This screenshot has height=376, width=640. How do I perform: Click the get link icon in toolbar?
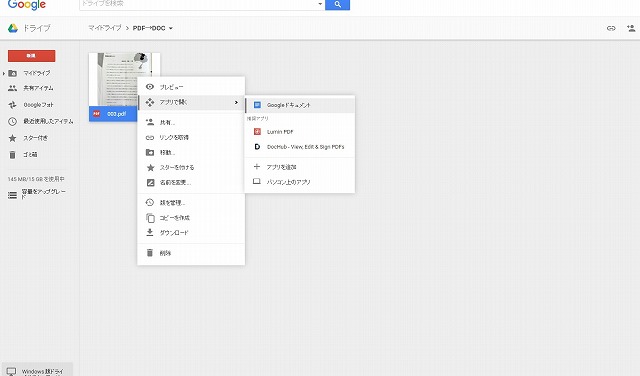coord(611,28)
